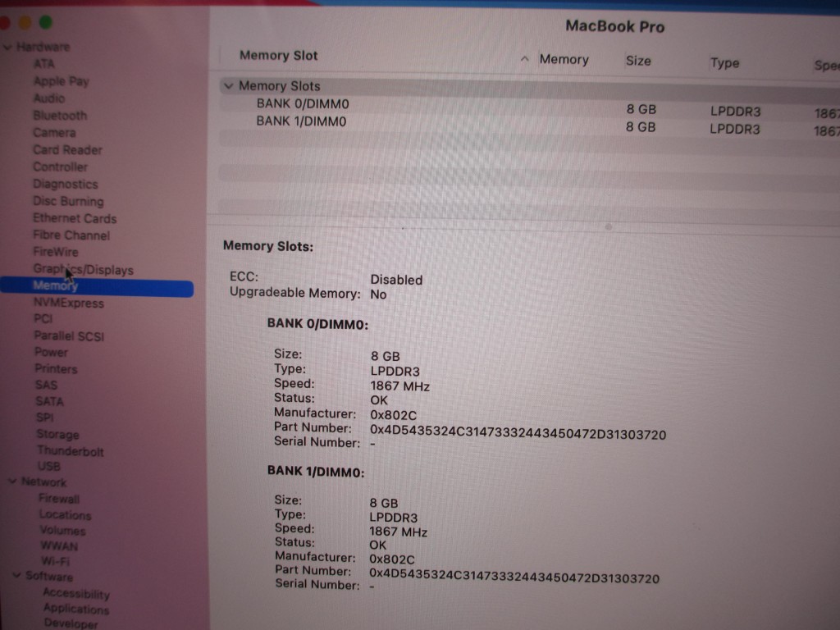Sort by Size column header
This screenshot has height=630, width=840.
638,61
